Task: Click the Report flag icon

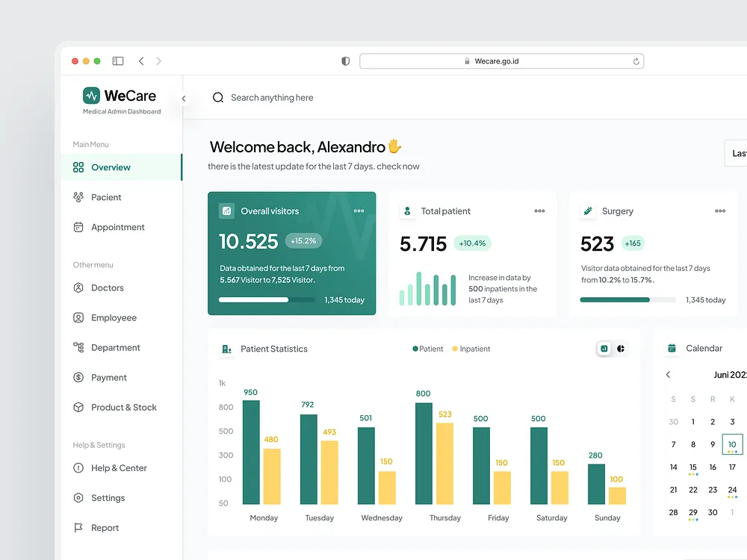Action: (x=78, y=528)
